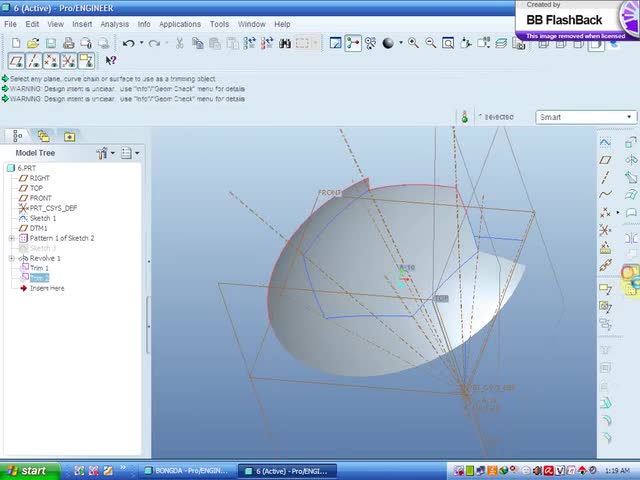Expand Pattern 1 of Sketch 2 node
This screenshot has width=640, height=480.
(x=11, y=238)
